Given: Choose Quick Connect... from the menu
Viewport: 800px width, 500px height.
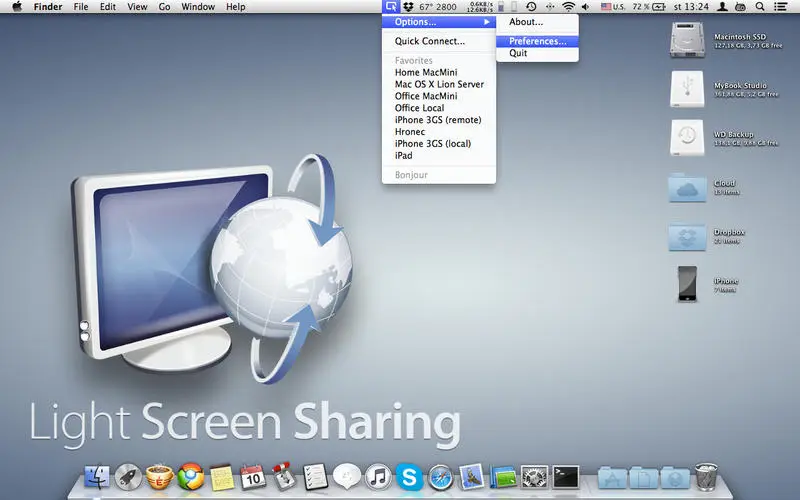Looking at the screenshot, I should [430, 41].
